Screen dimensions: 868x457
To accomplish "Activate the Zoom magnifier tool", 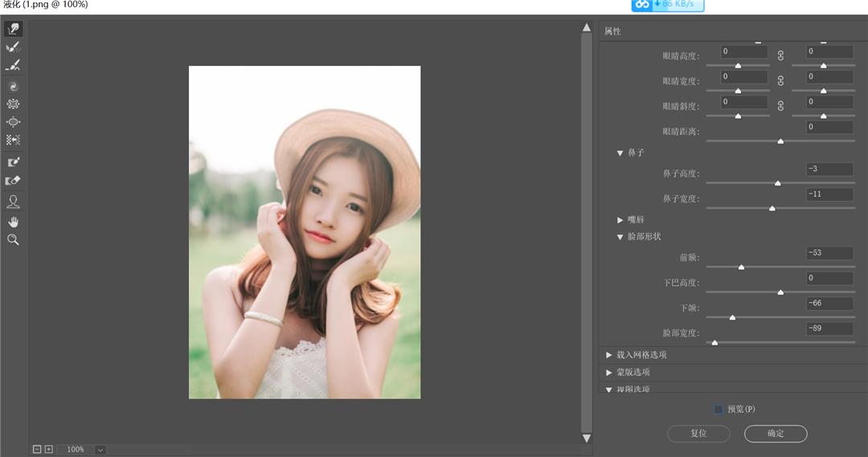I will (x=13, y=239).
